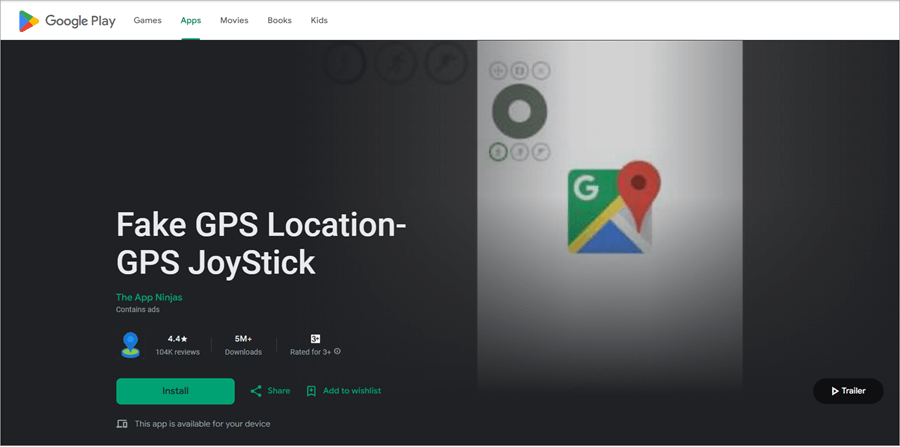Image resolution: width=900 pixels, height=447 pixels.
Task: Play the Trailer video
Action: (x=848, y=391)
